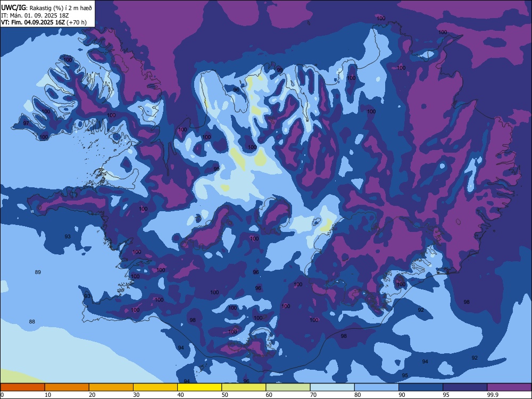Click the '97' humidity value on the map
Screen dimensions: 532x399
pos(26,123)
